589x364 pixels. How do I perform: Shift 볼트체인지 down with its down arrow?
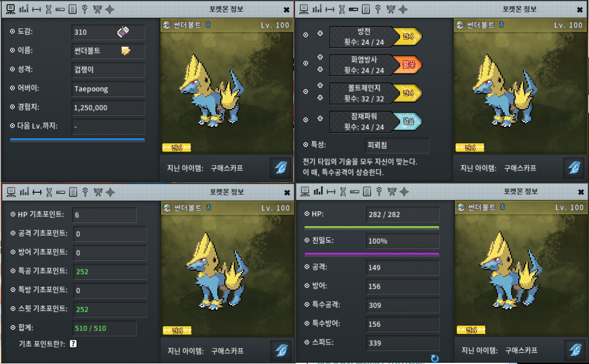coord(320,98)
